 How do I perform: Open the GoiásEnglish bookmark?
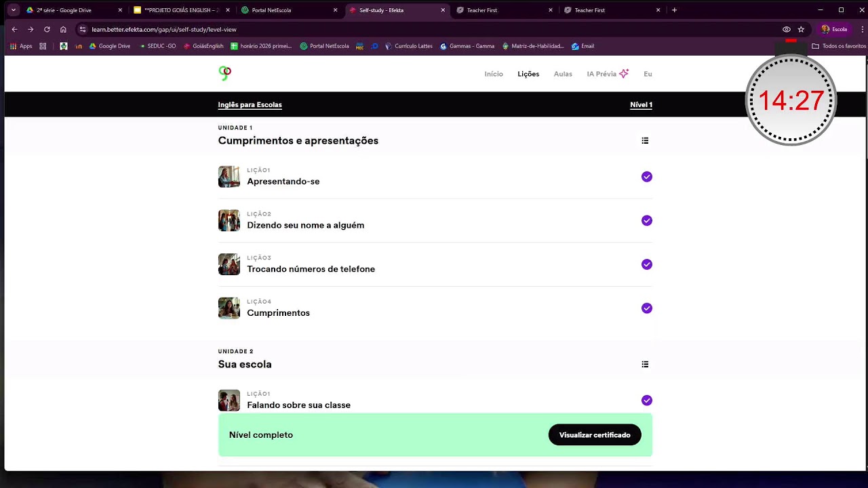click(203, 46)
